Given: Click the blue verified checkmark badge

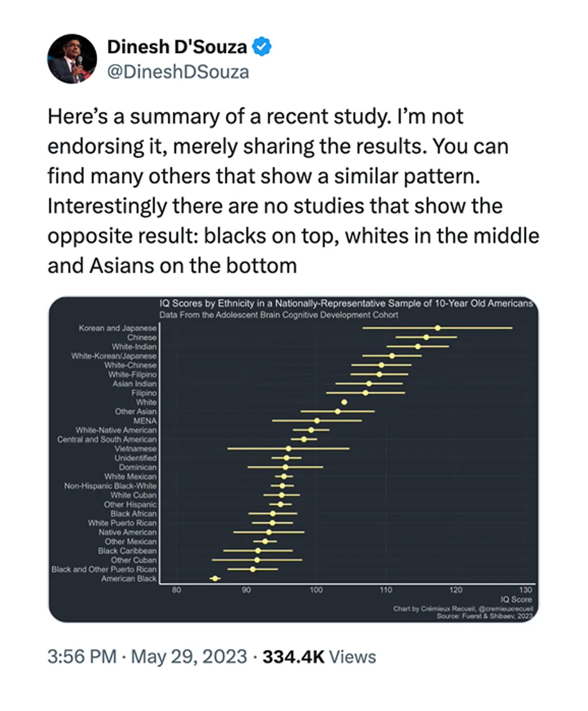Looking at the screenshot, I should (262, 47).
